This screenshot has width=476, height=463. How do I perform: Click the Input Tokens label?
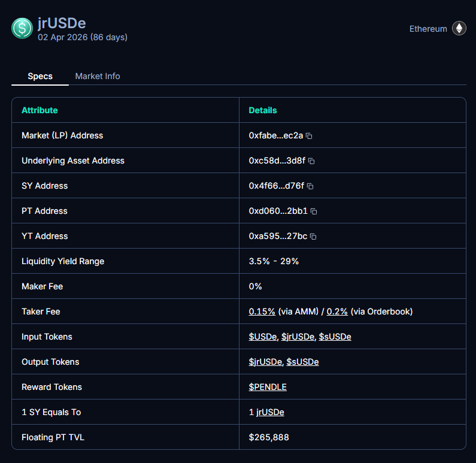[47, 337]
